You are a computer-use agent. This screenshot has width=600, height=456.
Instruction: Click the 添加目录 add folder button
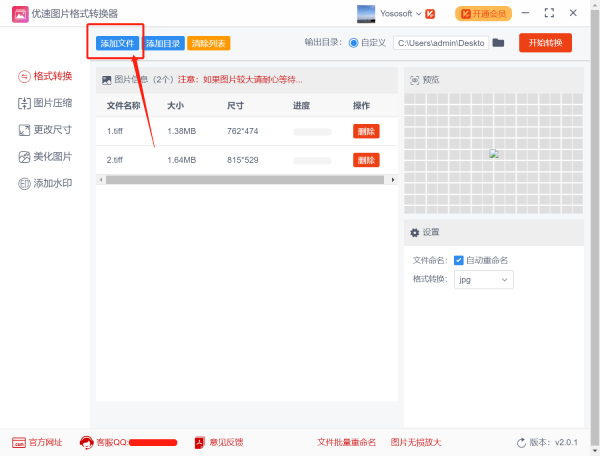click(163, 43)
